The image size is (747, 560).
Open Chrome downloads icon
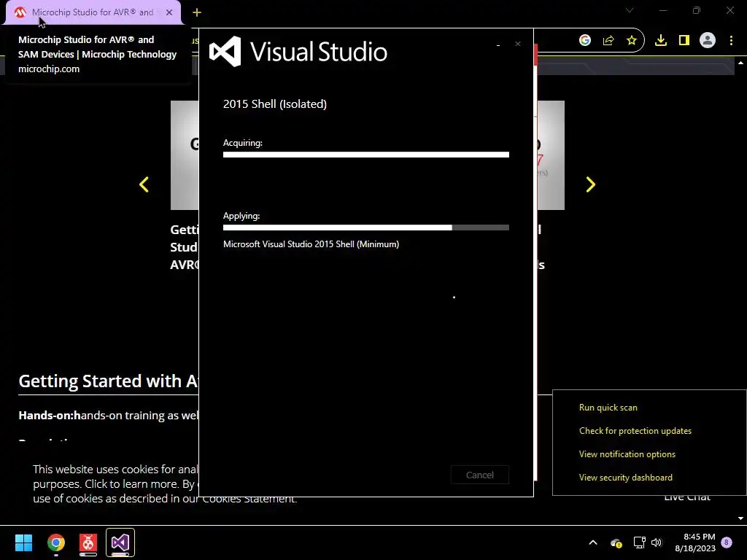click(661, 41)
